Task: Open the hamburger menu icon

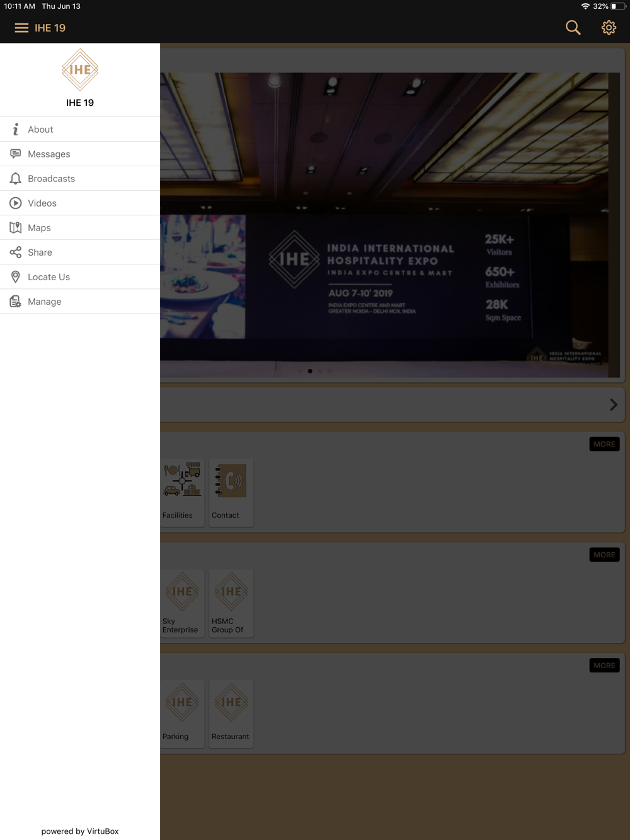Action: click(x=21, y=28)
